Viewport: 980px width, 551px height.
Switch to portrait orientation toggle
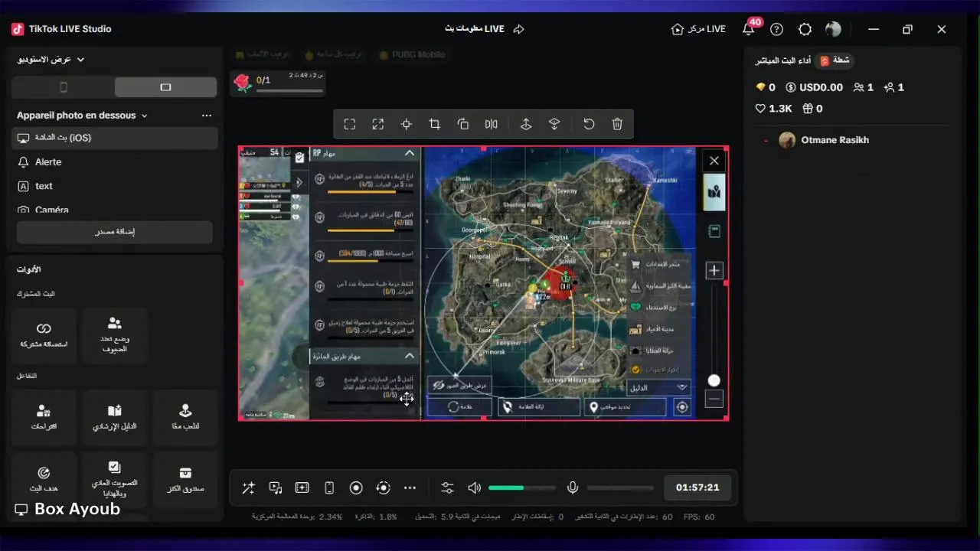[x=64, y=87]
